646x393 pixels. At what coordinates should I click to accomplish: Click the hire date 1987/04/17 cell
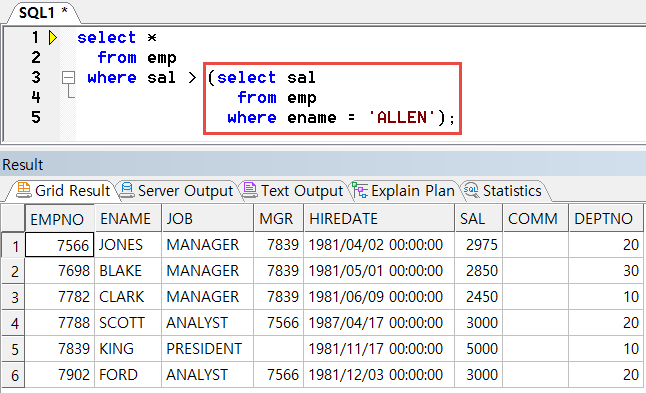379,323
